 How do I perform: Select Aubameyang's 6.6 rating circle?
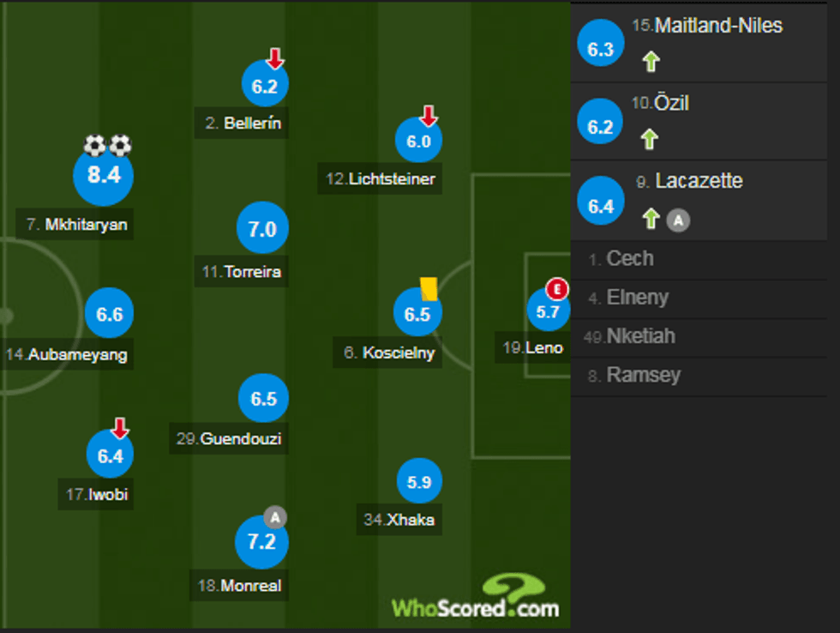(x=110, y=314)
